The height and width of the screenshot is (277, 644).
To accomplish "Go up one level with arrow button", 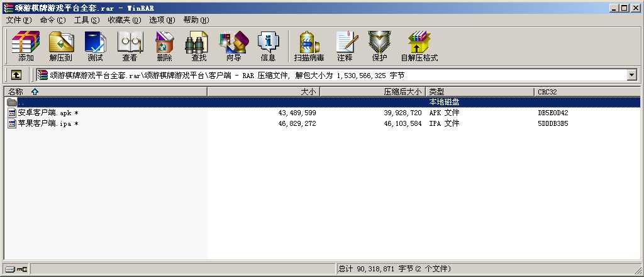I will pos(16,75).
